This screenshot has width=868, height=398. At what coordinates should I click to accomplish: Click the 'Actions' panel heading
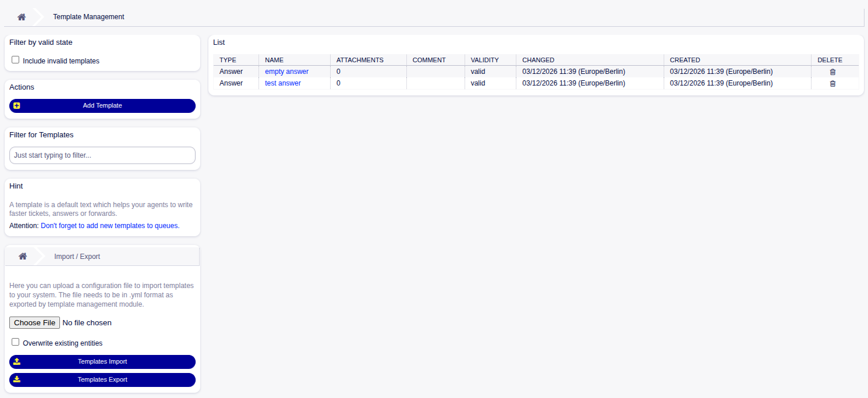tap(22, 87)
